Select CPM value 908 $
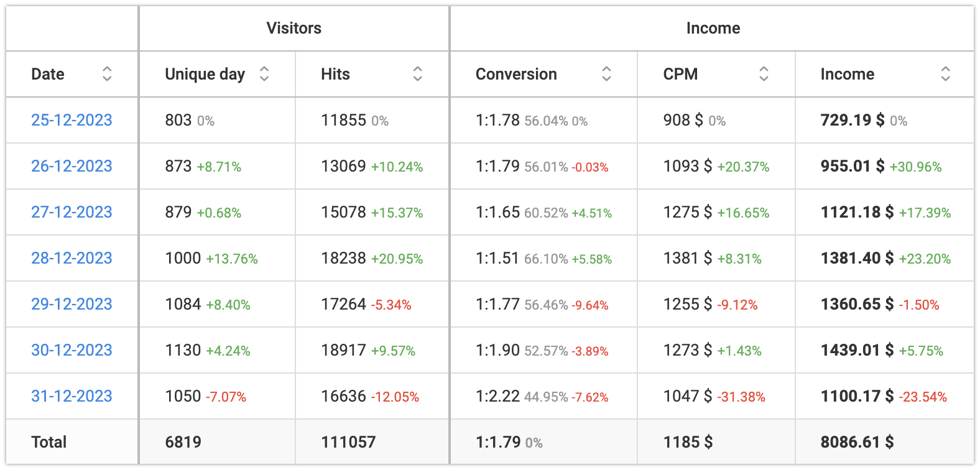The width and height of the screenshot is (980, 470). [x=683, y=120]
